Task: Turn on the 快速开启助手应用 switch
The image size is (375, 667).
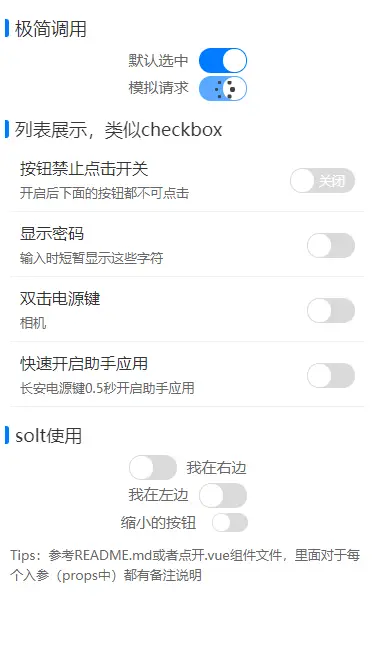Action: pos(331,376)
